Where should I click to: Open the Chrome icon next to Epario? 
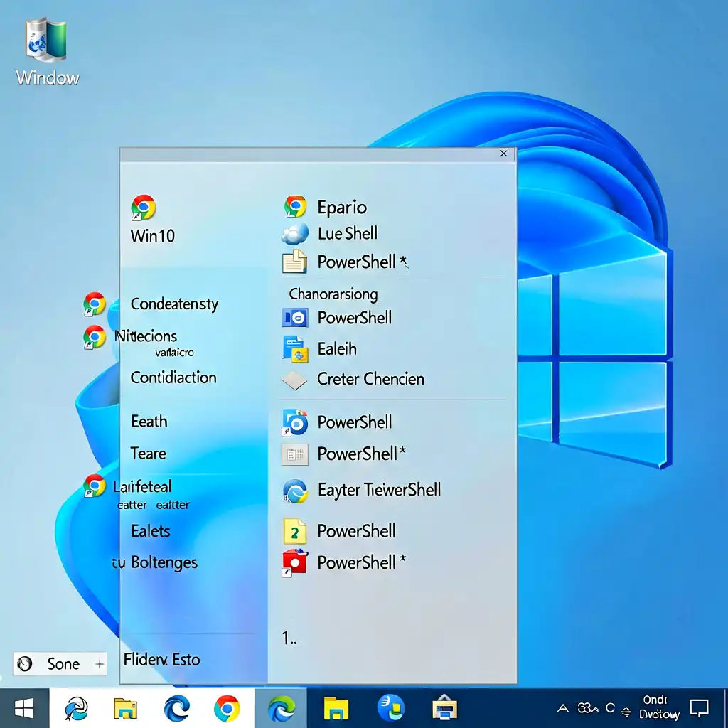pyautogui.click(x=295, y=207)
